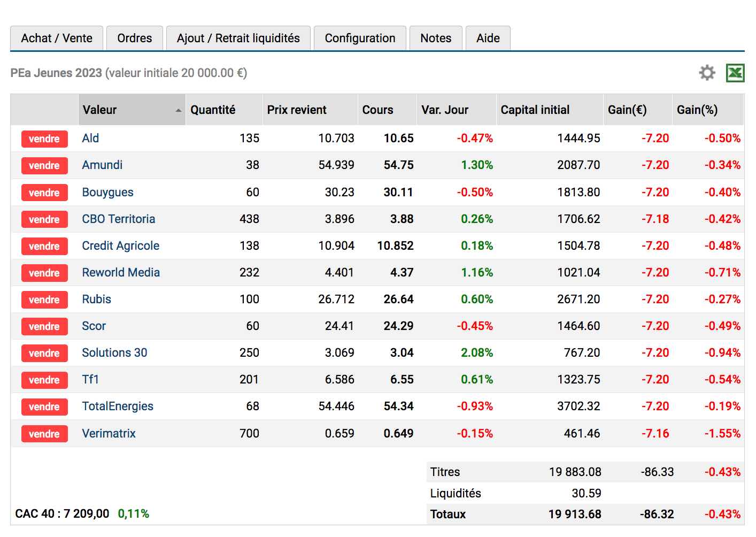Open Credit Agricole stock details

pyautogui.click(x=120, y=246)
